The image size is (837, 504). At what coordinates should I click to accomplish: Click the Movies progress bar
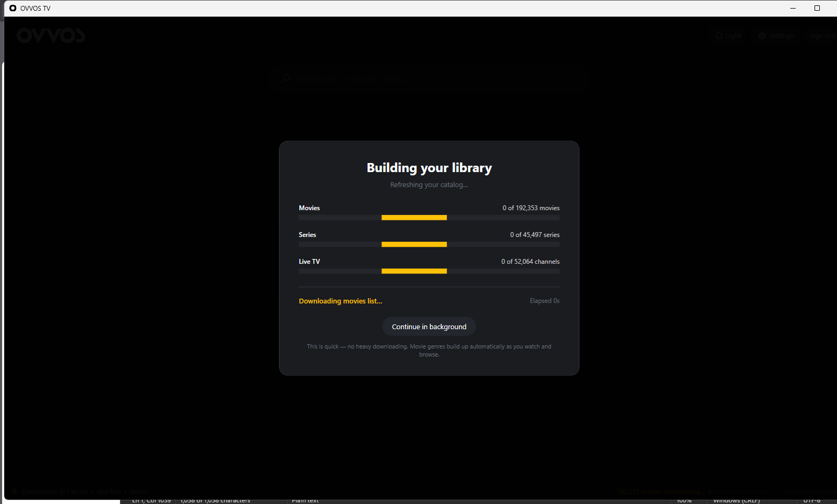point(429,218)
